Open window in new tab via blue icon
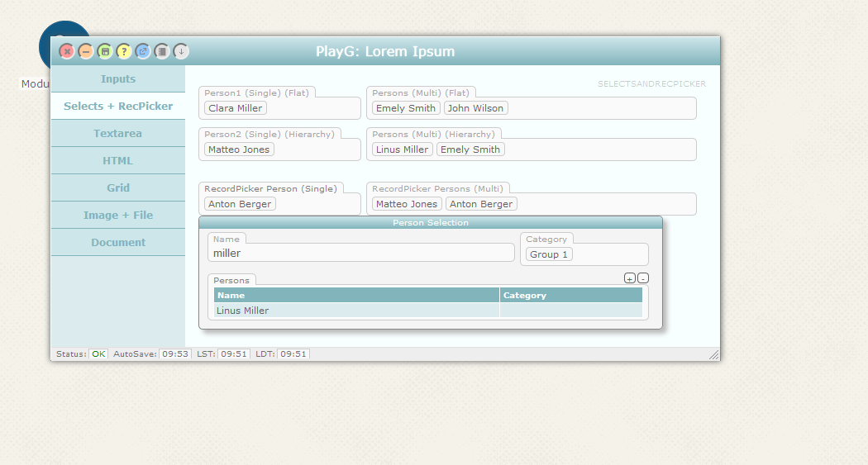The width and height of the screenshot is (868, 465). click(x=143, y=51)
